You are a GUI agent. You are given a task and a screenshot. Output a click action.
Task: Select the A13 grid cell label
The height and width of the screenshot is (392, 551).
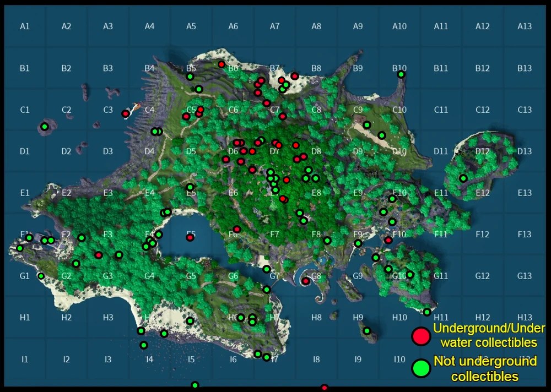[525, 26]
